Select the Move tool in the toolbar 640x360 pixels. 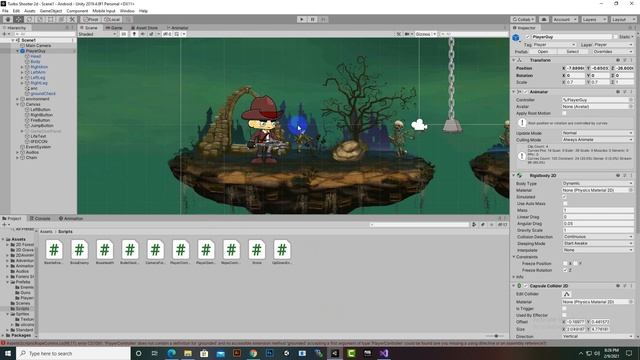pos(19,19)
